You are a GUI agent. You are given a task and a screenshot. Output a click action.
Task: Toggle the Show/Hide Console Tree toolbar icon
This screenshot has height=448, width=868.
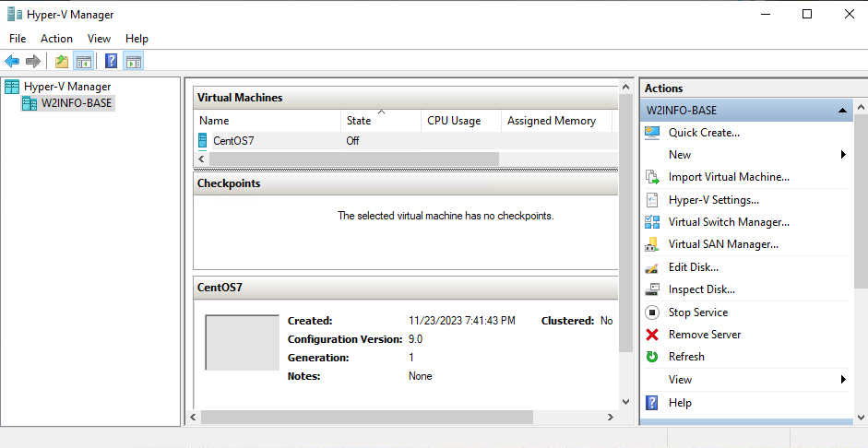click(x=84, y=62)
